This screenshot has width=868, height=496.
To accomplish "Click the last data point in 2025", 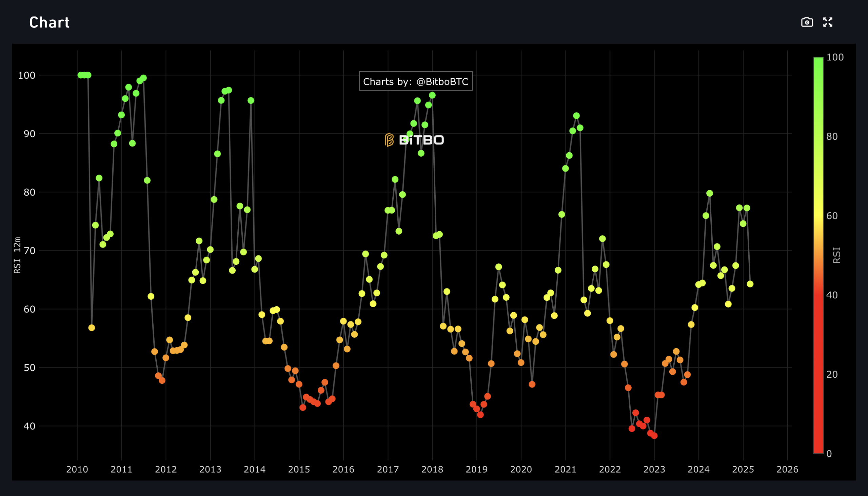I will click(750, 284).
